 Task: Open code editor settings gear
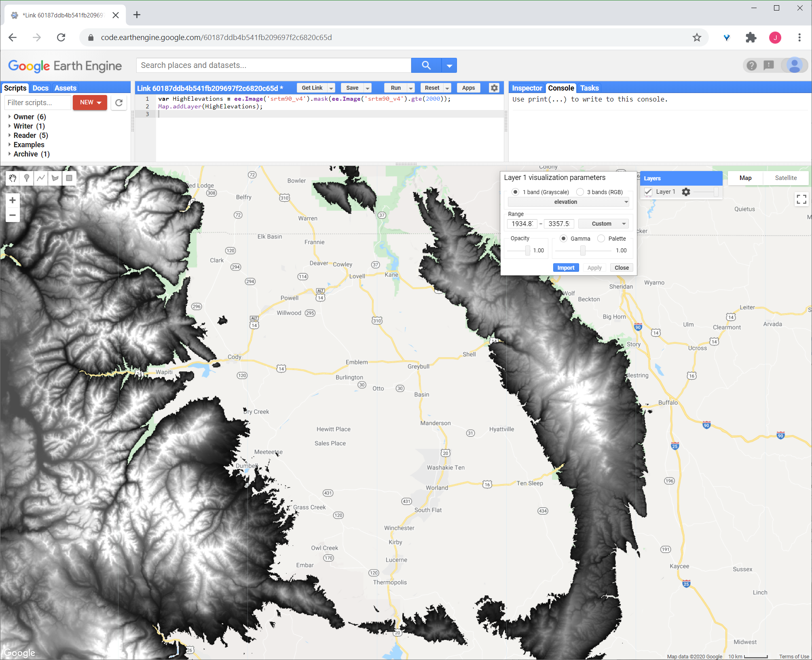[x=494, y=88]
